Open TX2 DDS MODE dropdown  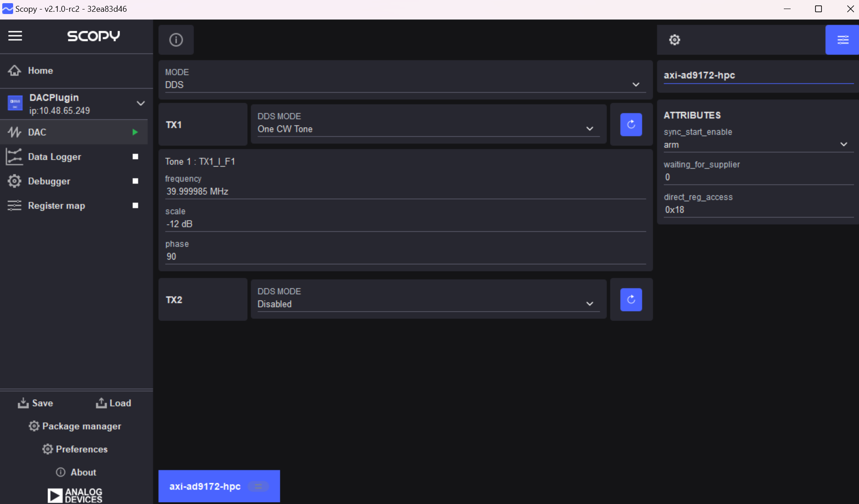point(428,304)
